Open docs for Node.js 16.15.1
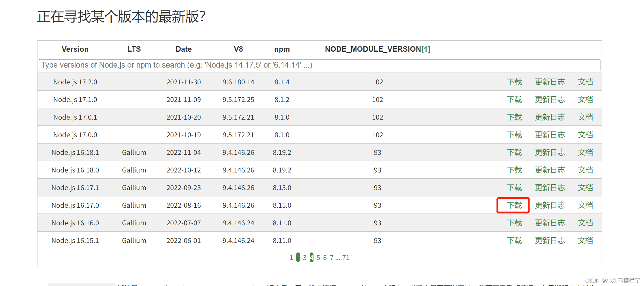The height and width of the screenshot is (286, 644). (585, 241)
